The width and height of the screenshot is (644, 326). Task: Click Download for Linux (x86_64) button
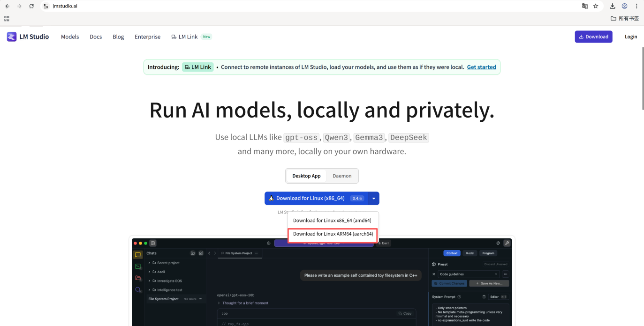[x=316, y=198]
